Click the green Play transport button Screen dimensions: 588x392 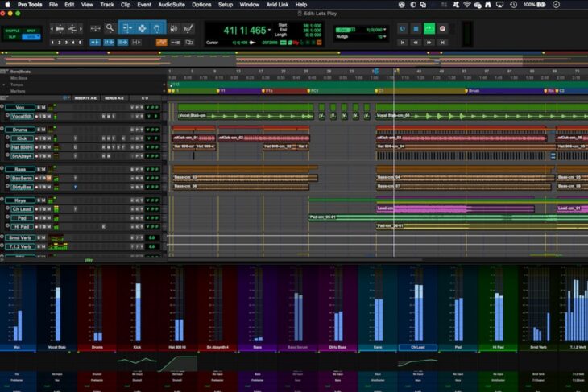(x=429, y=28)
